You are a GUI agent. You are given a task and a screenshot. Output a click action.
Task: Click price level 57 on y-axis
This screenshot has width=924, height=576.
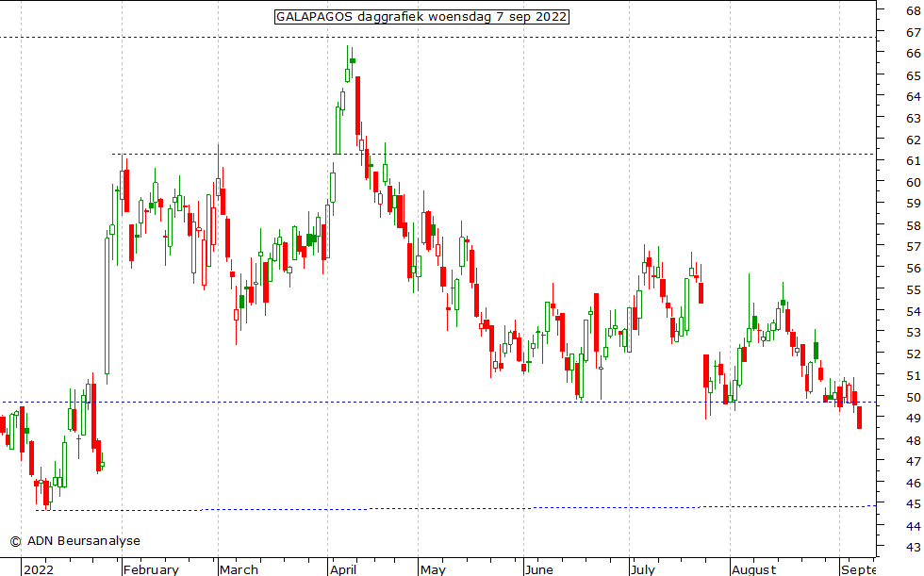click(x=914, y=247)
